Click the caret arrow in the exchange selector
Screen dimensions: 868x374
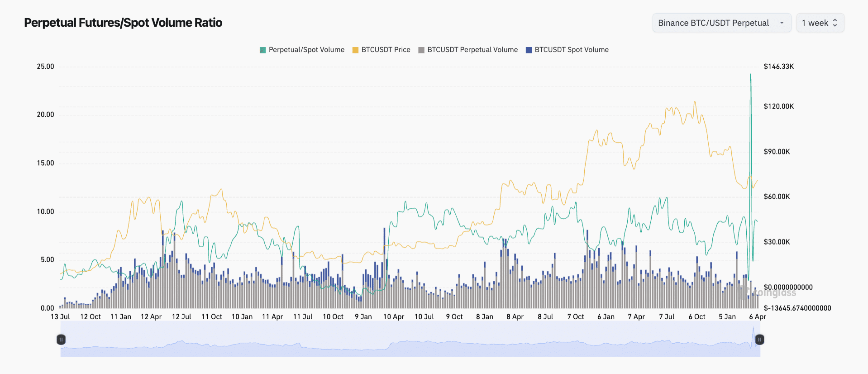coord(782,23)
